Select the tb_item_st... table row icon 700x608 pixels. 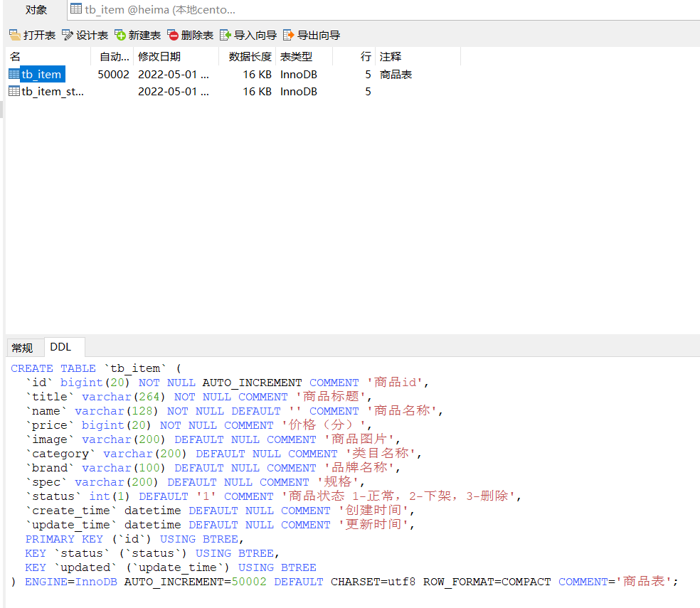tap(14, 92)
